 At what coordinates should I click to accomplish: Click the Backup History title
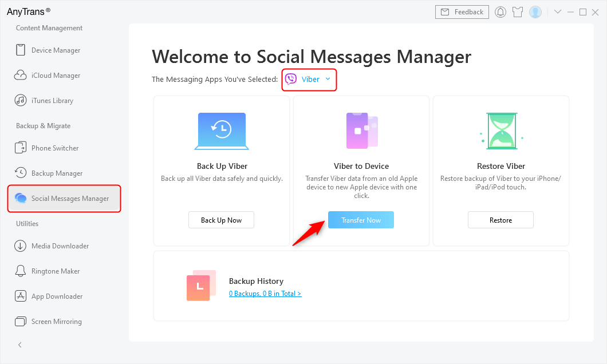[257, 281]
